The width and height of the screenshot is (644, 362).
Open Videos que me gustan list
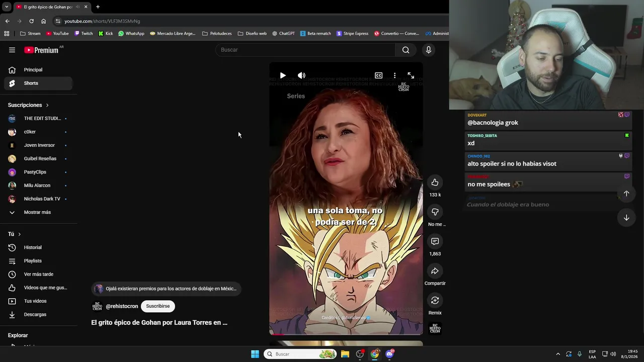point(38,288)
